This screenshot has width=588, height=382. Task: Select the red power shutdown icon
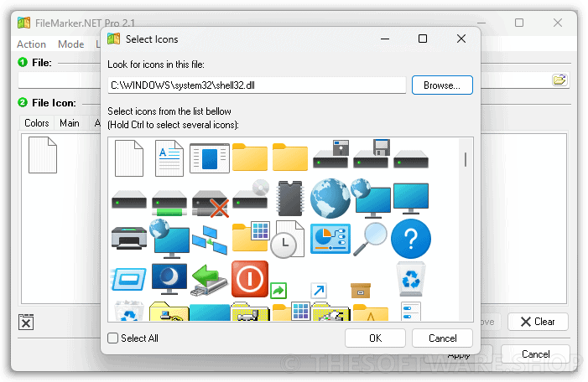pyautogui.click(x=250, y=279)
